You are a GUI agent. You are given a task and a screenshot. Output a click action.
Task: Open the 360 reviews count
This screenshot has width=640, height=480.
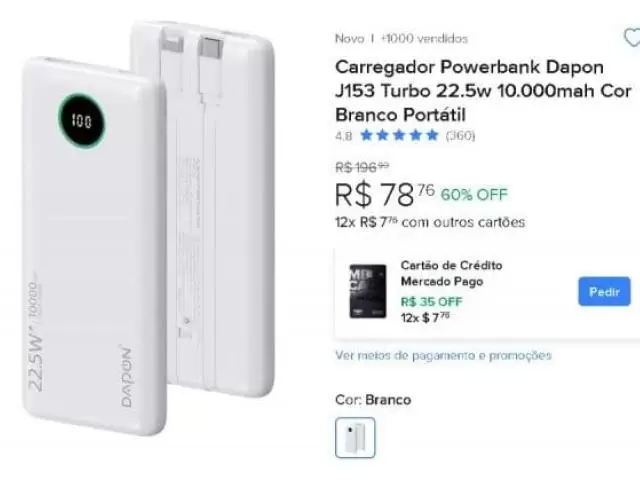(x=460, y=136)
